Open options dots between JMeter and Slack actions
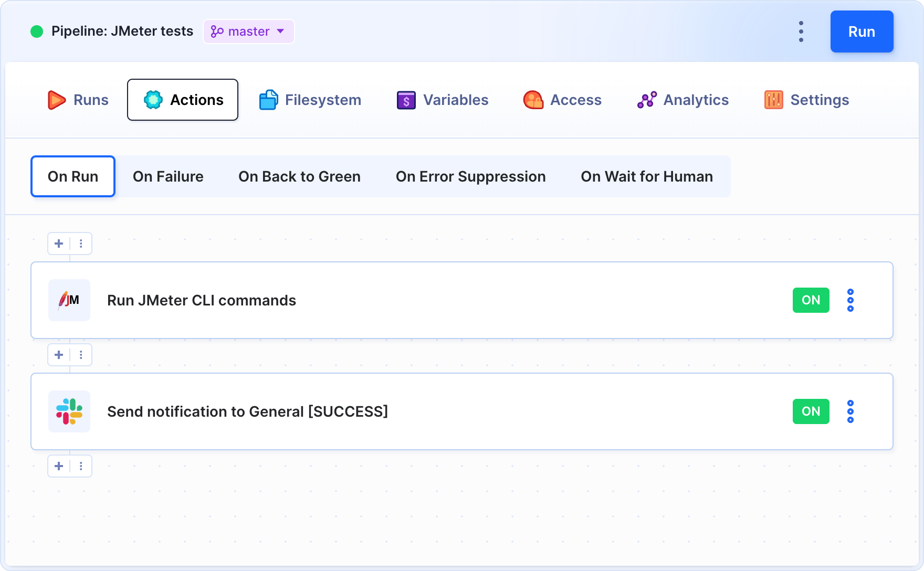This screenshot has height=571, width=924. tap(81, 355)
